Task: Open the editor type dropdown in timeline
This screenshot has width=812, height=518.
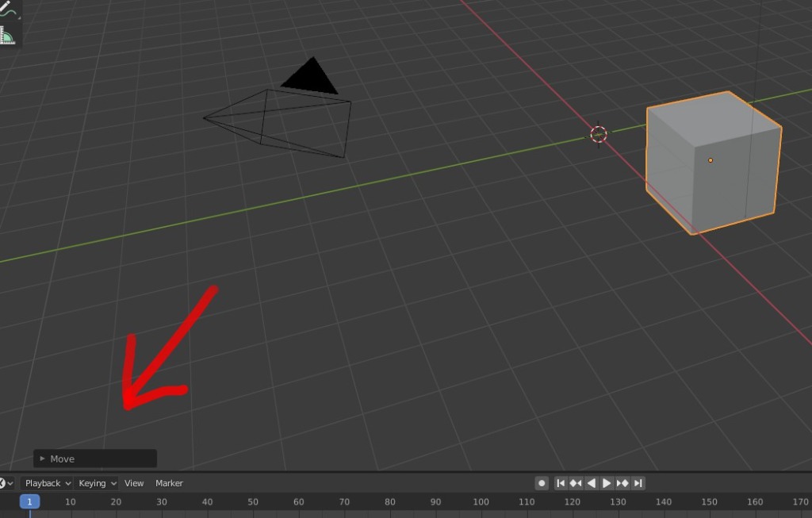Action: point(6,483)
